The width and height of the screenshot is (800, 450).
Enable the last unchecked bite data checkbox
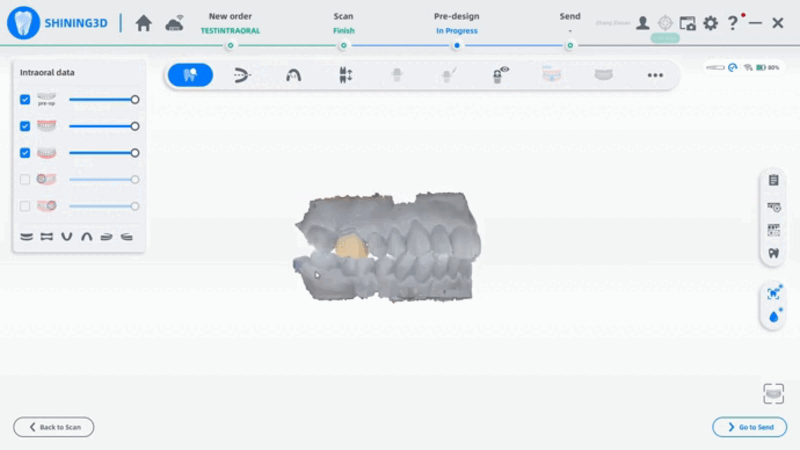[25, 206]
